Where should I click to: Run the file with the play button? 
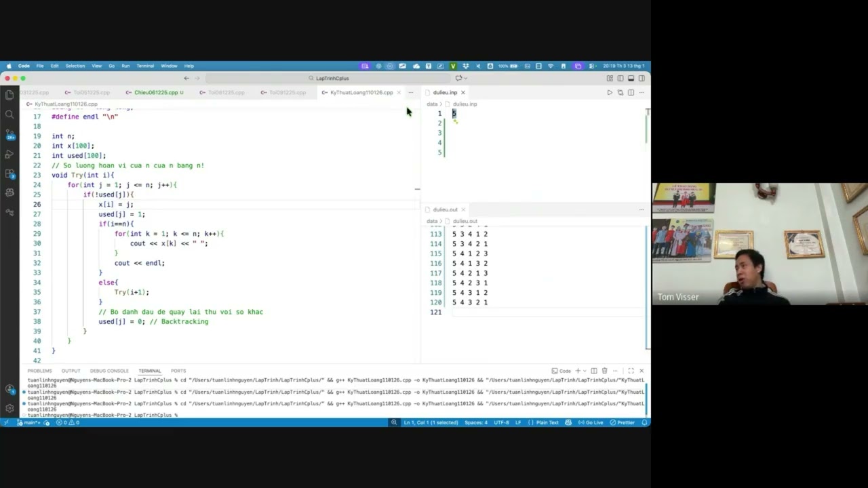(x=610, y=92)
